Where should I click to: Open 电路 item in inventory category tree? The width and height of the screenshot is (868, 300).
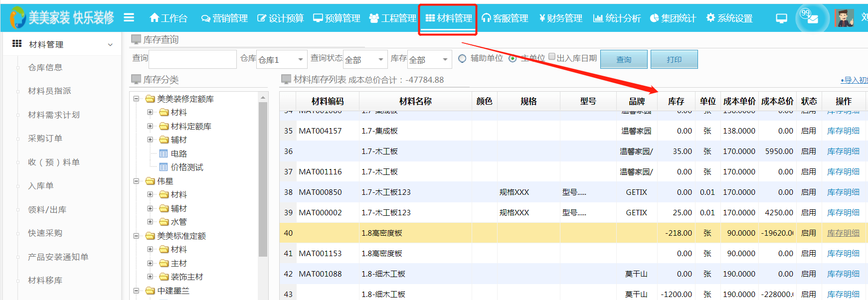point(178,153)
